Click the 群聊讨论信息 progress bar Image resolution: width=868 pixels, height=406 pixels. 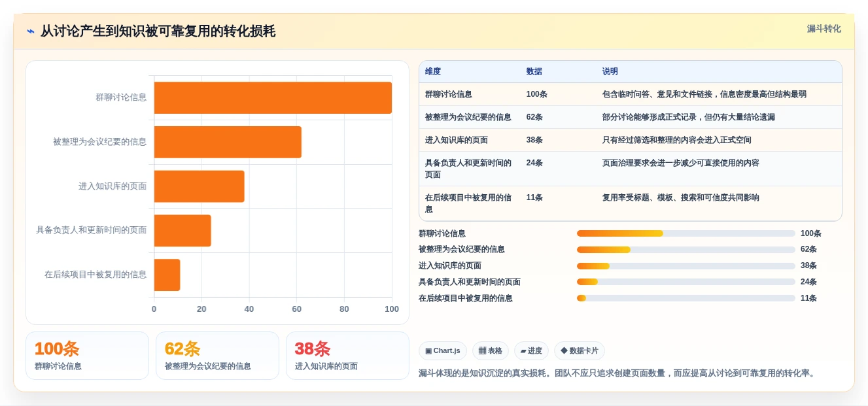tap(686, 233)
